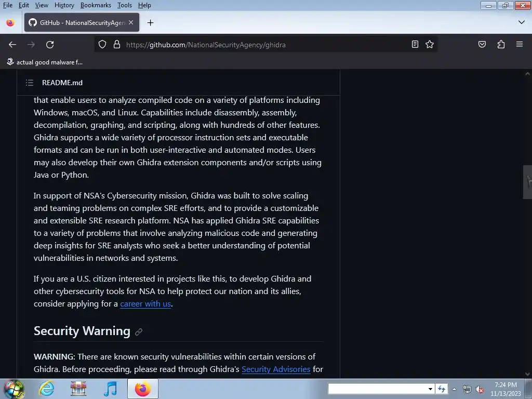The height and width of the screenshot is (399, 532).
Task: Bookmark this page with the star icon
Action: coord(430,45)
